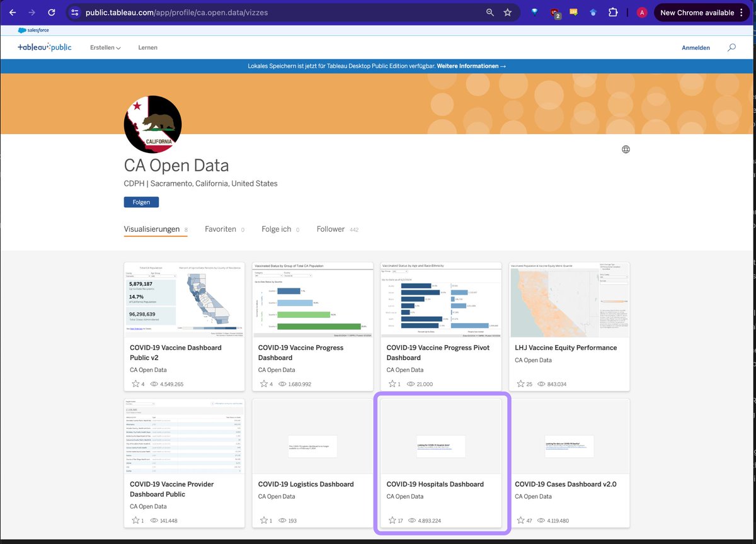This screenshot has height=544, width=756.
Task: Click the views eye icon on Cases Dashboard v2.0
Action: tap(542, 521)
